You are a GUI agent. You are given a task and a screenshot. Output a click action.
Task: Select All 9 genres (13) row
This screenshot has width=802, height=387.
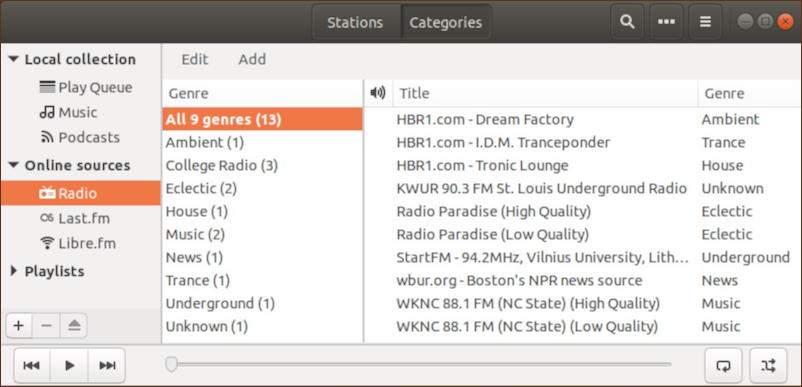click(x=262, y=119)
